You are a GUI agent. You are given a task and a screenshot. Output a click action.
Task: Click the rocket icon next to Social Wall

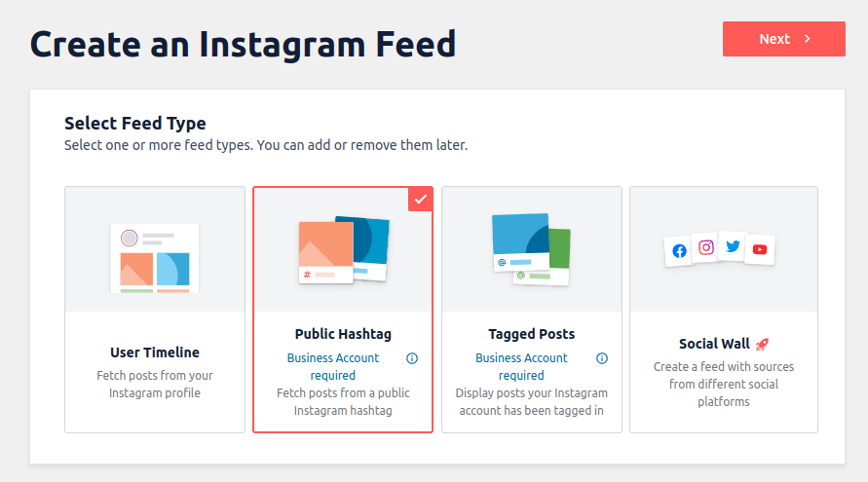click(x=763, y=344)
